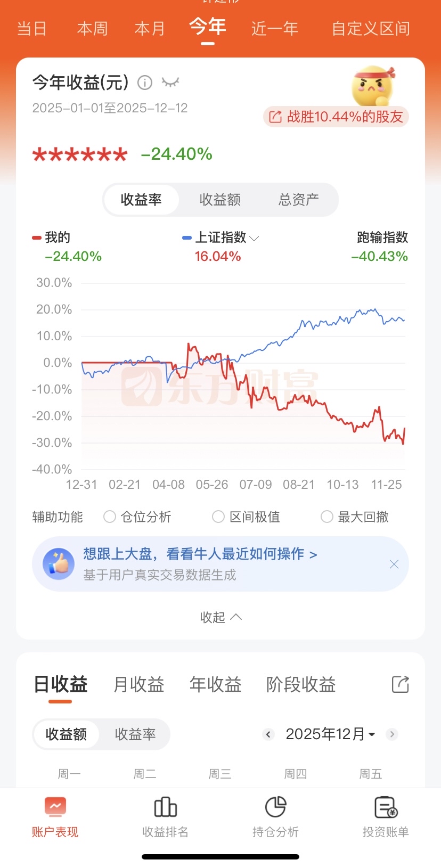Open 收益排名 in bottom navigation
Image resolution: width=441 pixels, height=868 pixels.
(165, 816)
